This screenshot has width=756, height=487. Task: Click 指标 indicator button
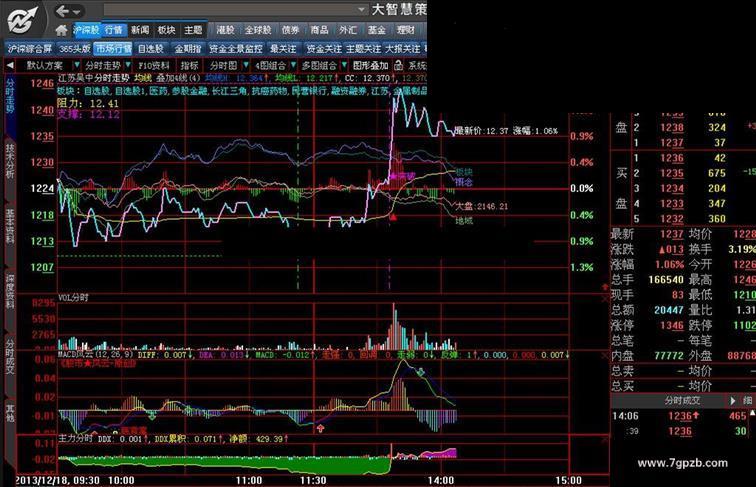(189, 65)
